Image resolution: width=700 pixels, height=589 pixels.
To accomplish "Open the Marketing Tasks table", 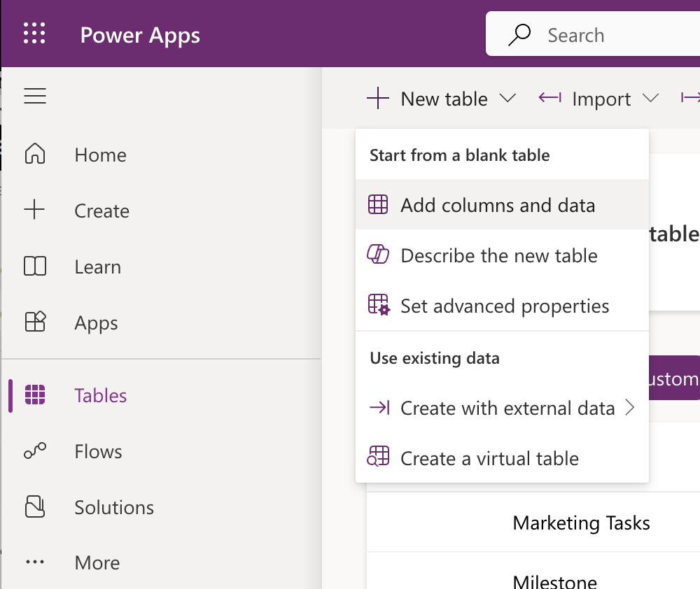I will [x=581, y=523].
